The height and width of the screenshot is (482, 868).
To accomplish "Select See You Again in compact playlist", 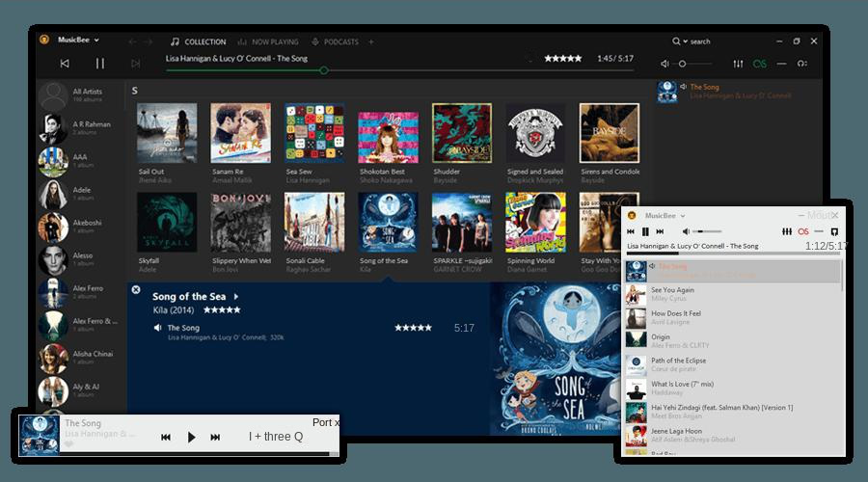I will [x=672, y=290].
